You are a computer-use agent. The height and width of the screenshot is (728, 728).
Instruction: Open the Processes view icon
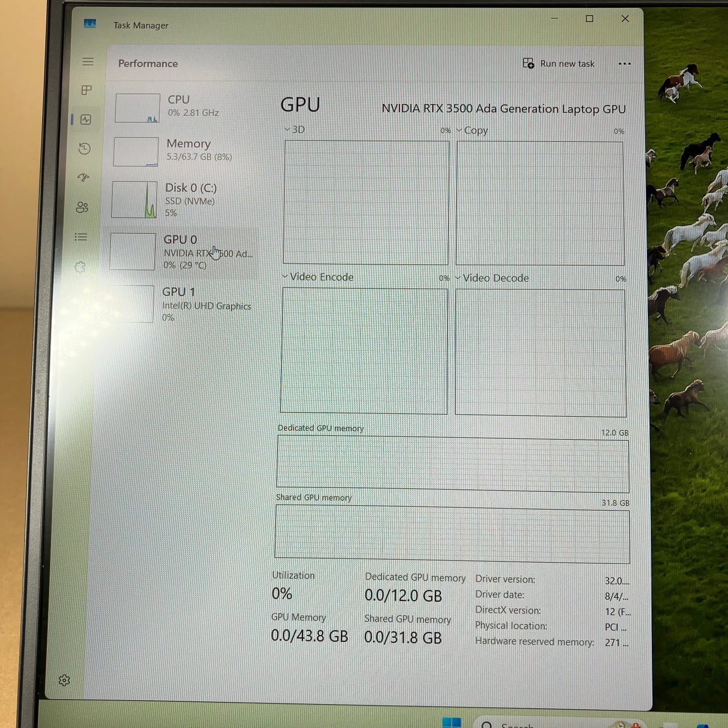click(87, 91)
